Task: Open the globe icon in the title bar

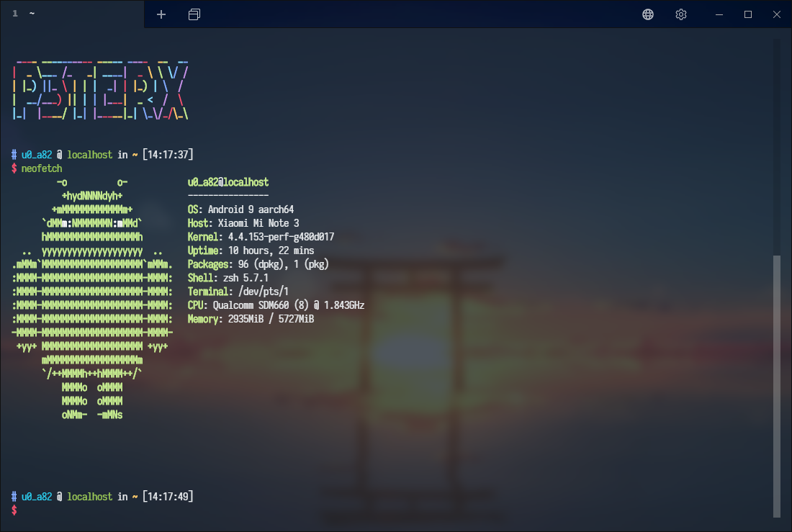Action: point(648,14)
